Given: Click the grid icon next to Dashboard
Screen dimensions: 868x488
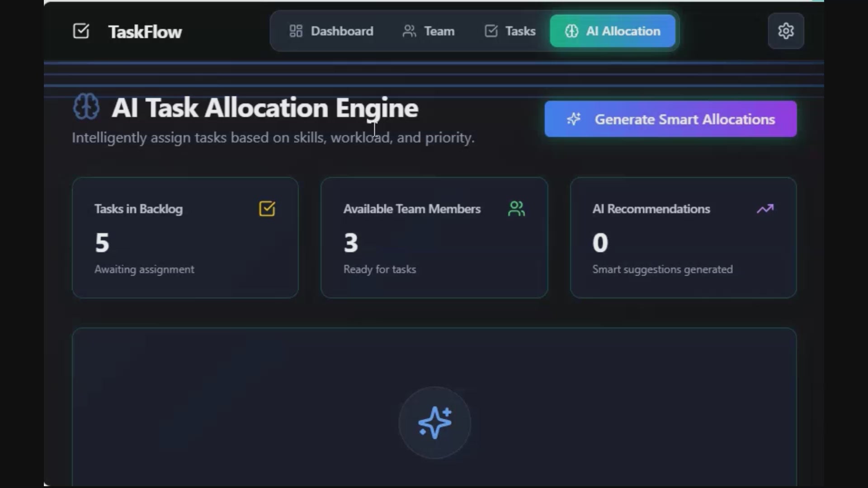Looking at the screenshot, I should pos(296,31).
